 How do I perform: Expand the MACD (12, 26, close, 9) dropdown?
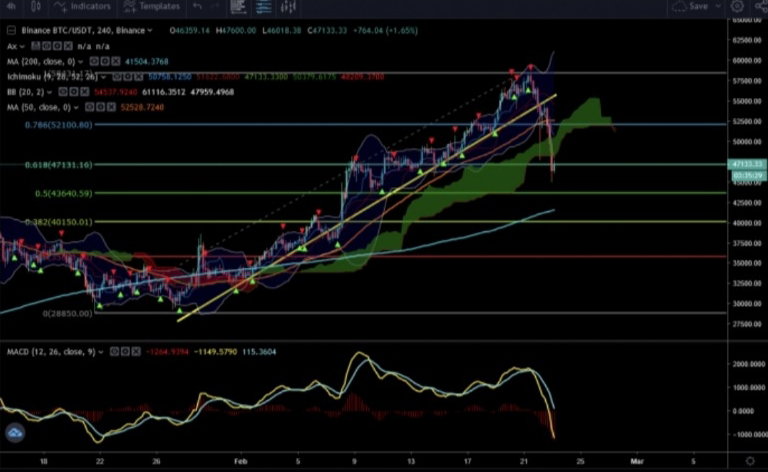click(101, 352)
